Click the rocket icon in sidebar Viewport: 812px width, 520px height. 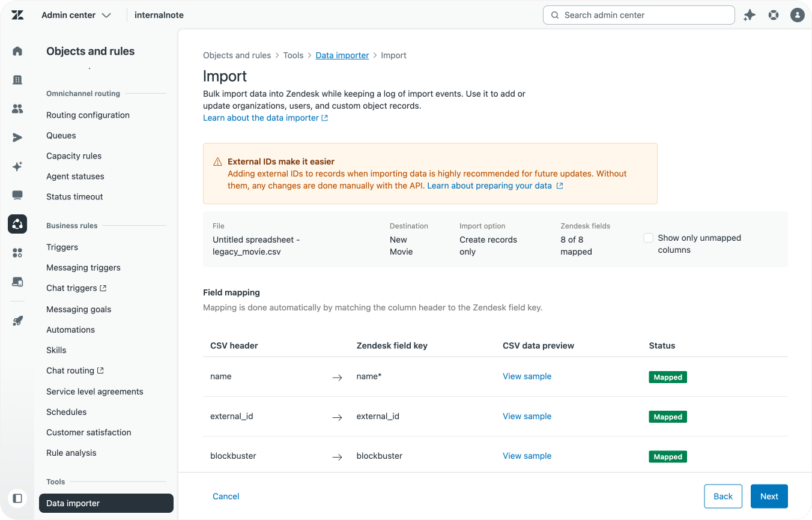(x=17, y=321)
